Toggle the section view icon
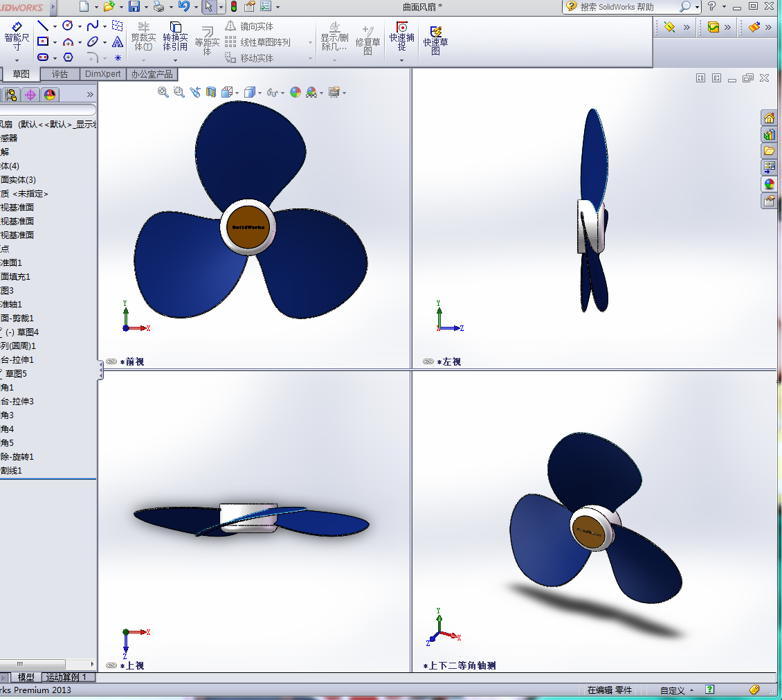 211,92
